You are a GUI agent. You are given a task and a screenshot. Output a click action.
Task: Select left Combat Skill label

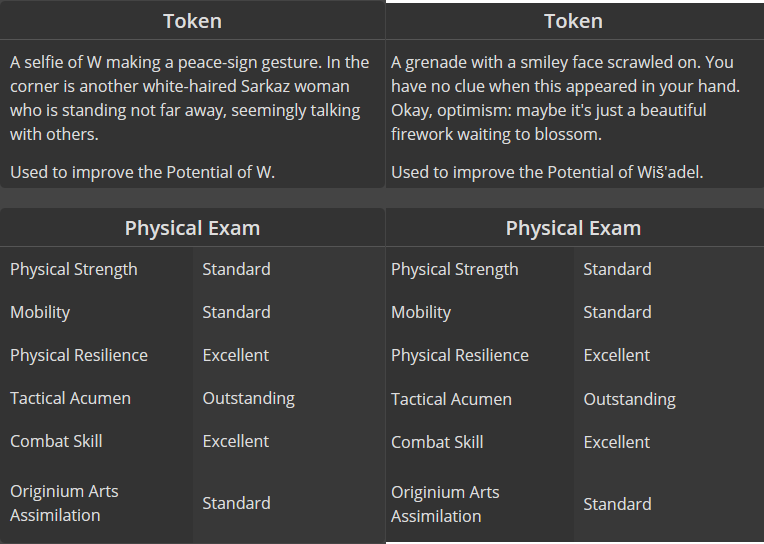point(56,441)
